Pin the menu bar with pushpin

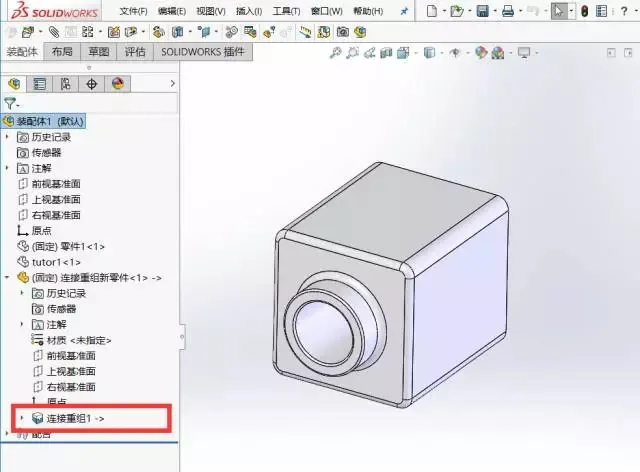tap(404, 11)
